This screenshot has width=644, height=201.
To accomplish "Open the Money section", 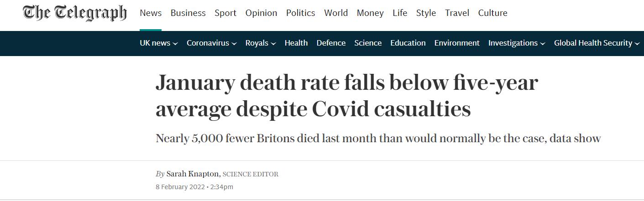I will 370,13.
